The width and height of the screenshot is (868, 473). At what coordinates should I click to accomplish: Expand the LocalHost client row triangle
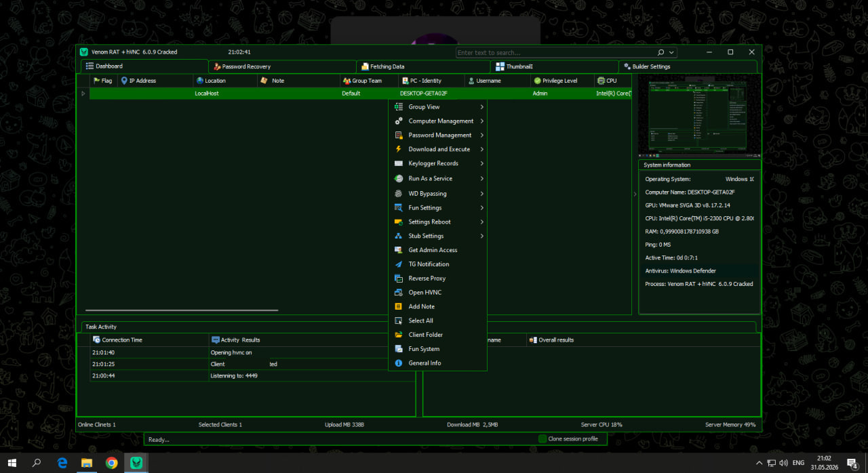pos(83,94)
